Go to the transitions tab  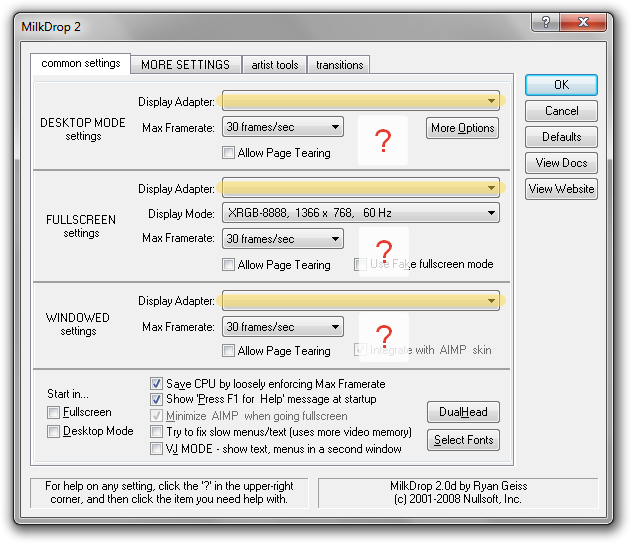(339, 65)
